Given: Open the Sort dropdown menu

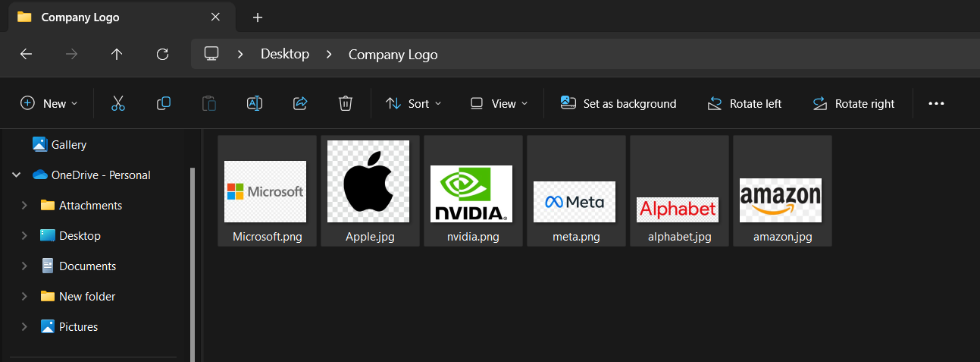Looking at the screenshot, I should [x=413, y=103].
